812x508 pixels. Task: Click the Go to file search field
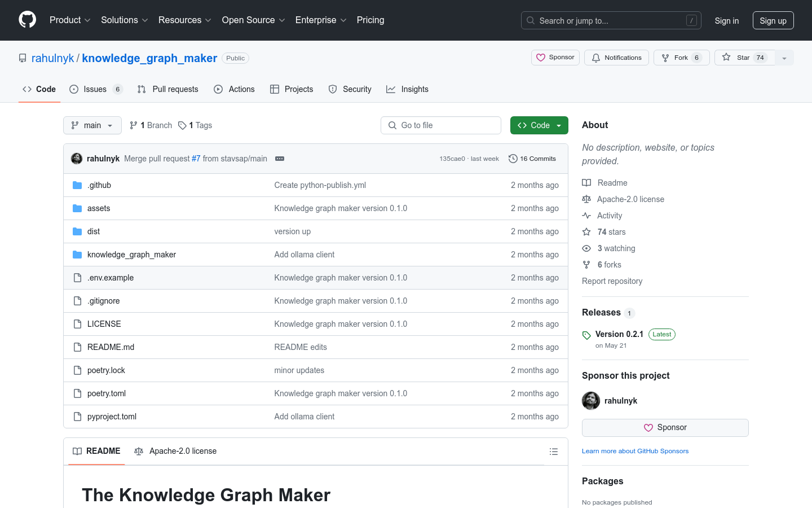pyautogui.click(x=440, y=125)
